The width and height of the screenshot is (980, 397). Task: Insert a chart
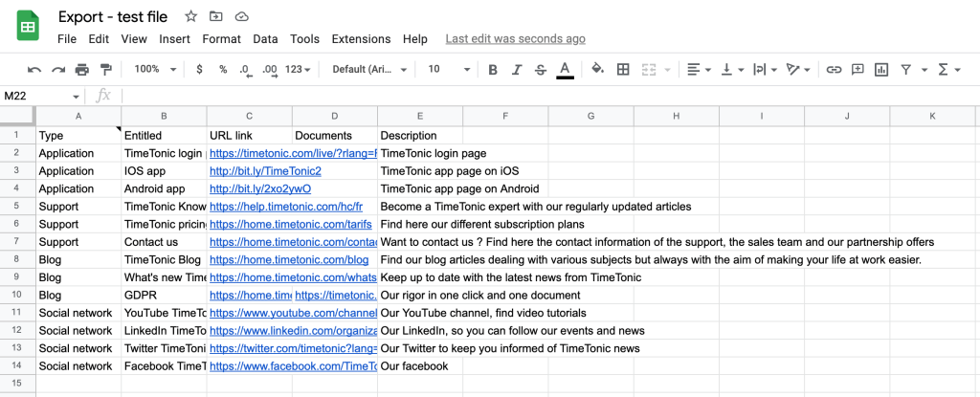coord(881,70)
